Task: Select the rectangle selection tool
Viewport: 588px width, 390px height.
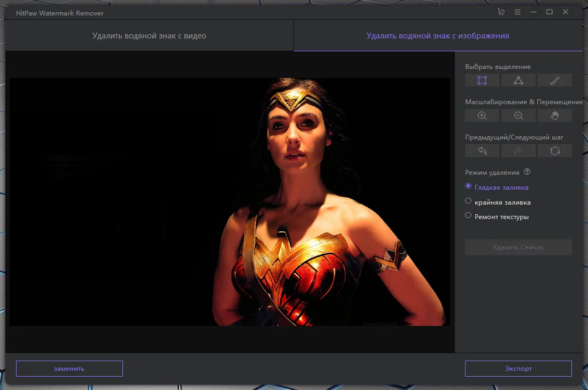Action: point(482,81)
